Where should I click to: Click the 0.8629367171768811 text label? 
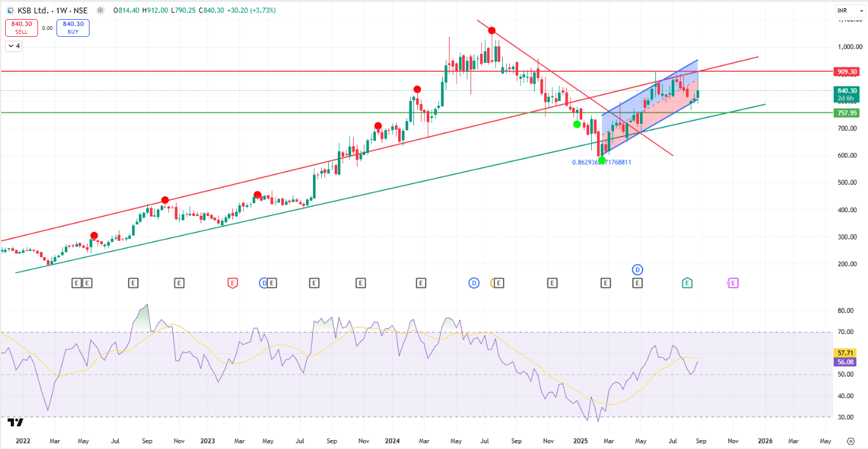pos(601,163)
